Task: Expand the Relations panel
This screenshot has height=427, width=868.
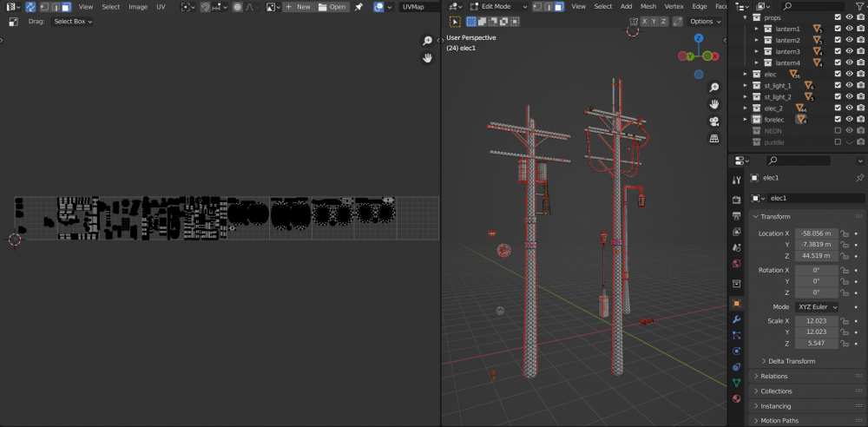Action: [x=773, y=376]
